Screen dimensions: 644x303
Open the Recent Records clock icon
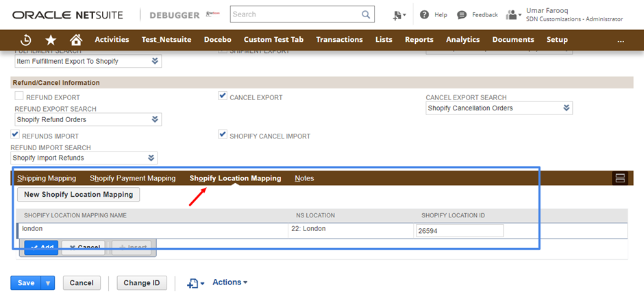[26, 40]
